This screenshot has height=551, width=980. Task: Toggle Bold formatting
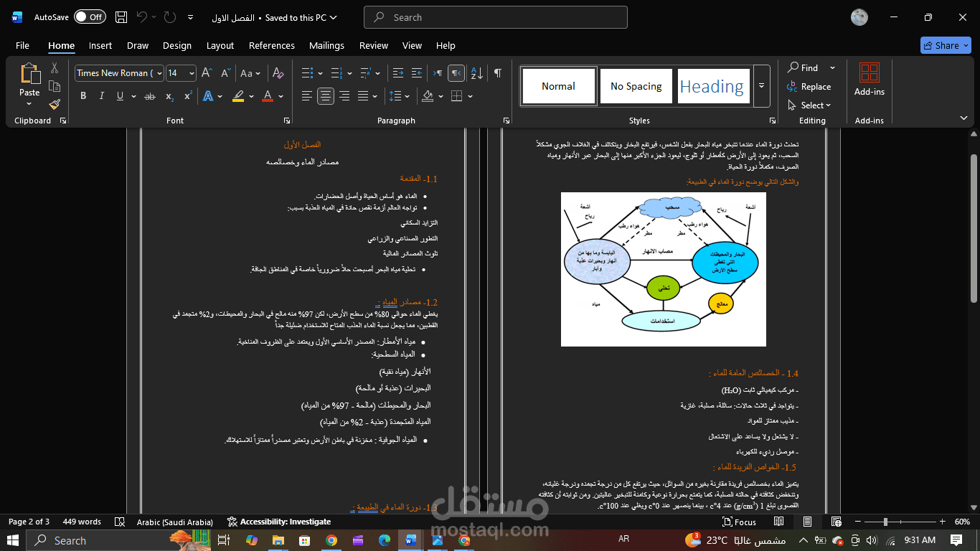point(83,96)
